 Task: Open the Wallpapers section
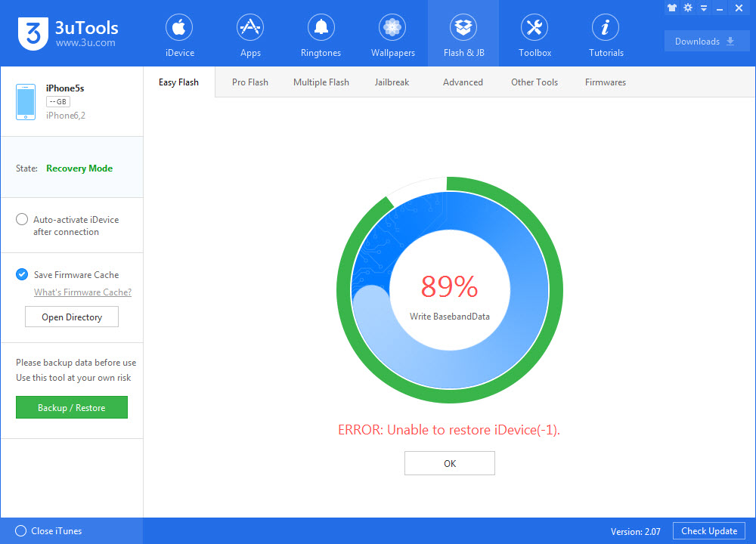point(392,36)
